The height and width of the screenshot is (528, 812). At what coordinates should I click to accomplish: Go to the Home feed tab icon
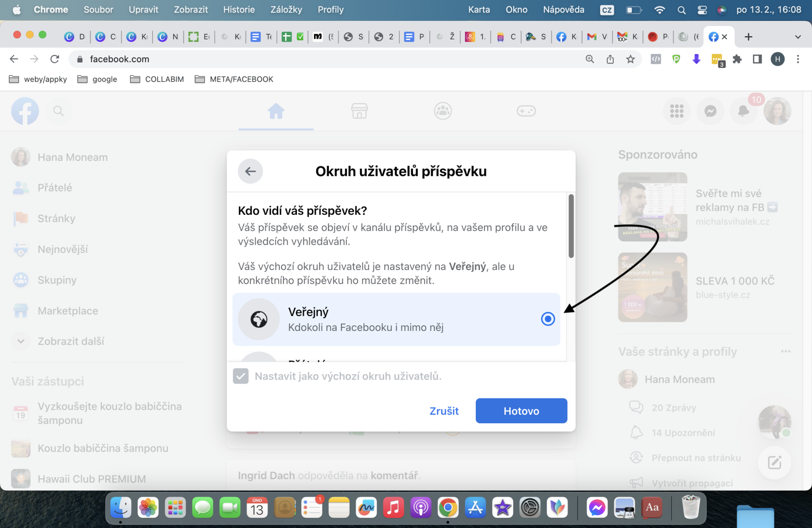tap(276, 111)
